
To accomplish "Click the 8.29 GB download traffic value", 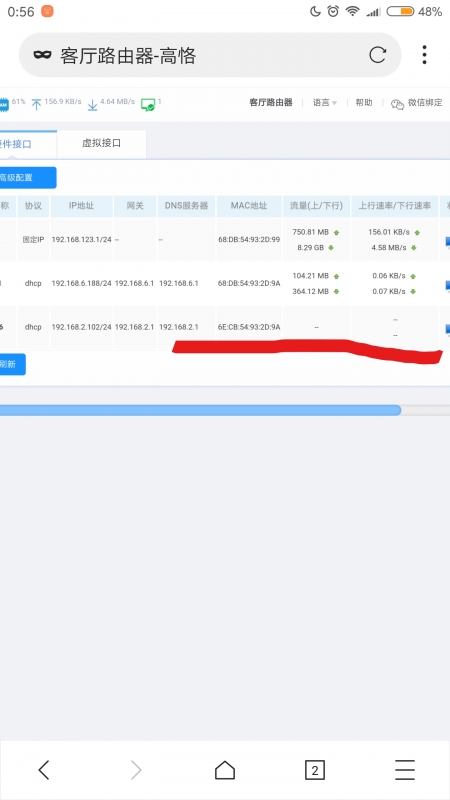I will [311, 248].
